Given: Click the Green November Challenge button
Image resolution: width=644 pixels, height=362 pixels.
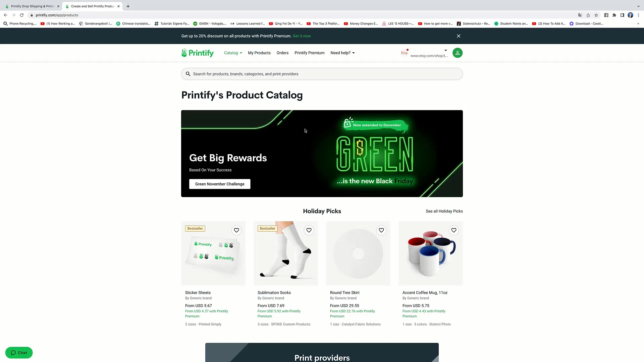Looking at the screenshot, I should coord(220,184).
